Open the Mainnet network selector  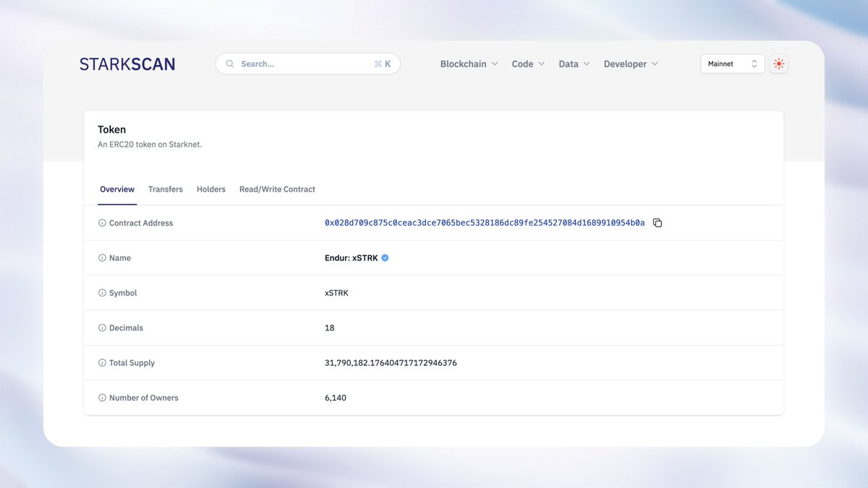[x=733, y=64]
